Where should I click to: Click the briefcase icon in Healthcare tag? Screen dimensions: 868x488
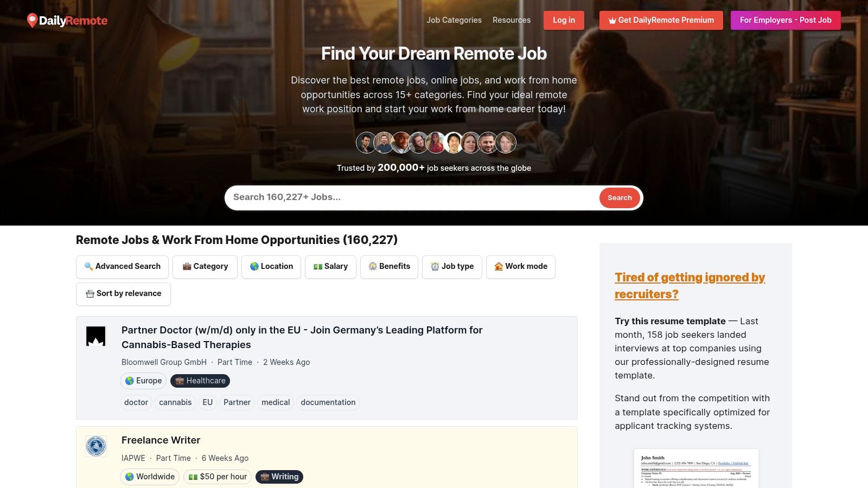point(180,381)
